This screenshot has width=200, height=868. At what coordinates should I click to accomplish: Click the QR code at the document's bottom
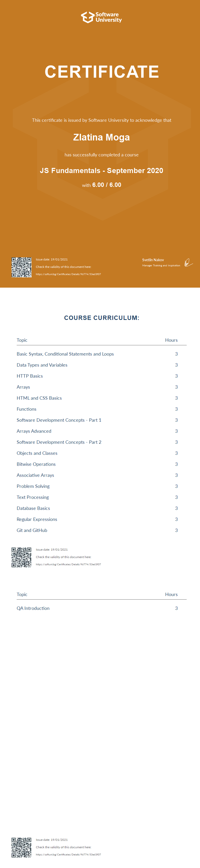(22, 847)
